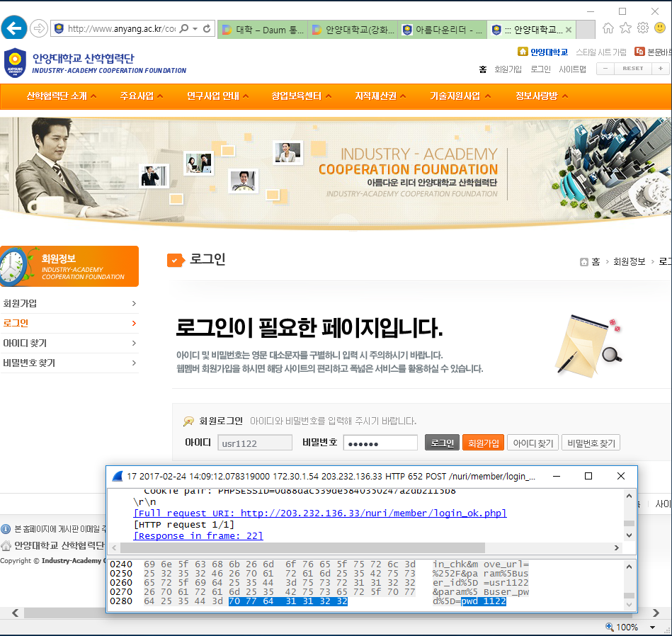
Task: Open the Full request URI link
Action: [x=320, y=513]
